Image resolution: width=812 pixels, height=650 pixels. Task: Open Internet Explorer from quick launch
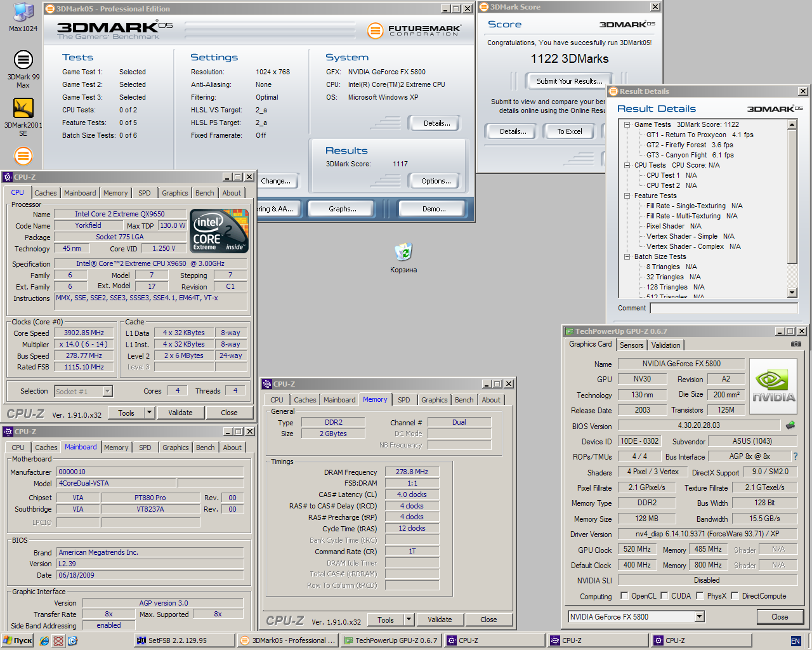44,641
